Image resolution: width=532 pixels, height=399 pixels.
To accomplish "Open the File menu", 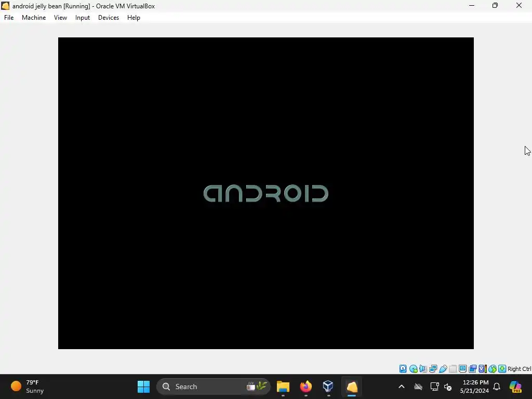I will point(9,18).
